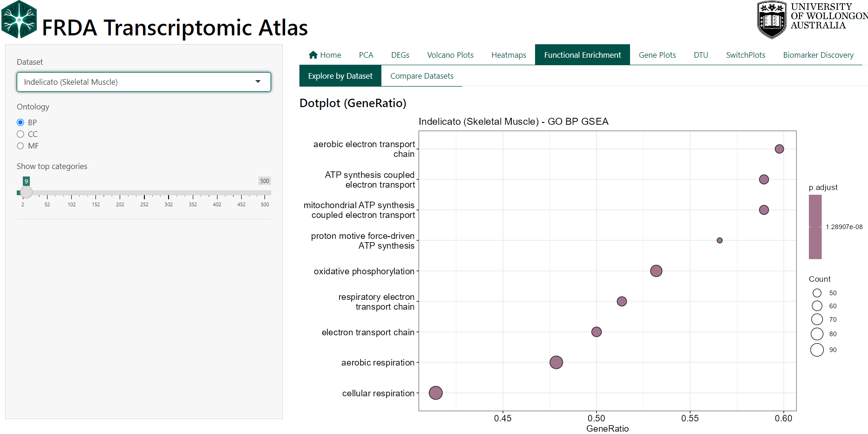The width and height of the screenshot is (868, 434).
Task: Select the CC ontology option
Action: pos(20,134)
